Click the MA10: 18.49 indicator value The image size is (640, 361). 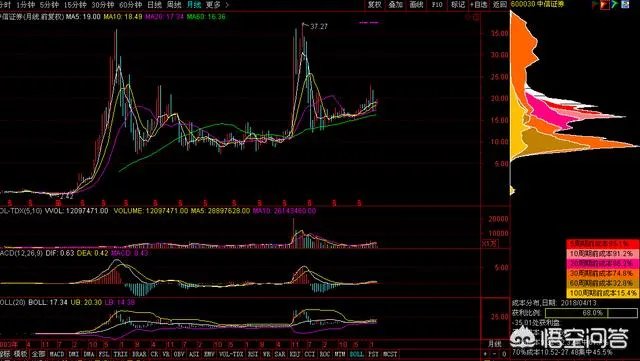(123, 17)
